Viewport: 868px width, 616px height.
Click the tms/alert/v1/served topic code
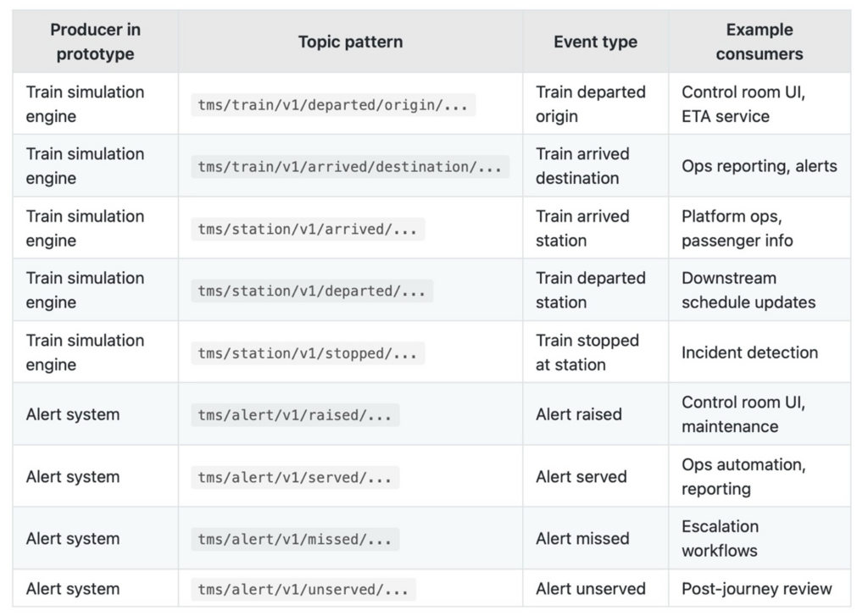point(294,477)
